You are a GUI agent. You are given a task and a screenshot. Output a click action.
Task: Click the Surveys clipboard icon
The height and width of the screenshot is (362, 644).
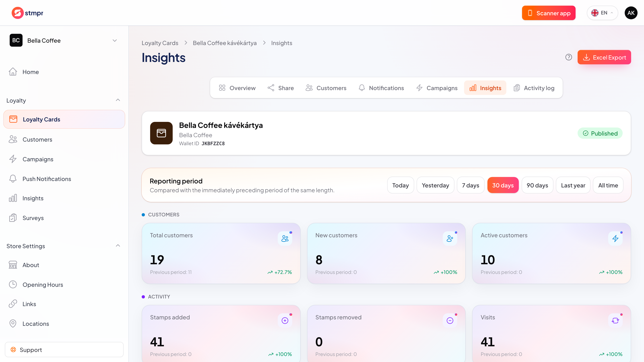(x=13, y=218)
